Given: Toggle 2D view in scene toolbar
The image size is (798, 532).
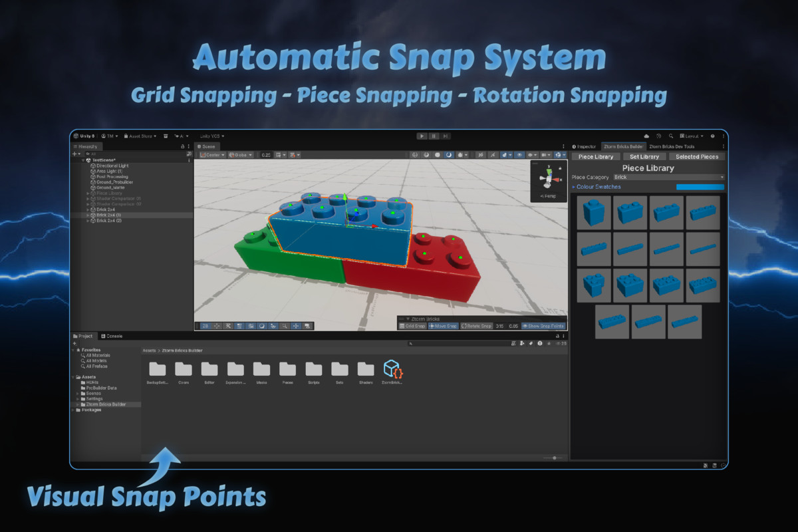Looking at the screenshot, I should [205, 326].
